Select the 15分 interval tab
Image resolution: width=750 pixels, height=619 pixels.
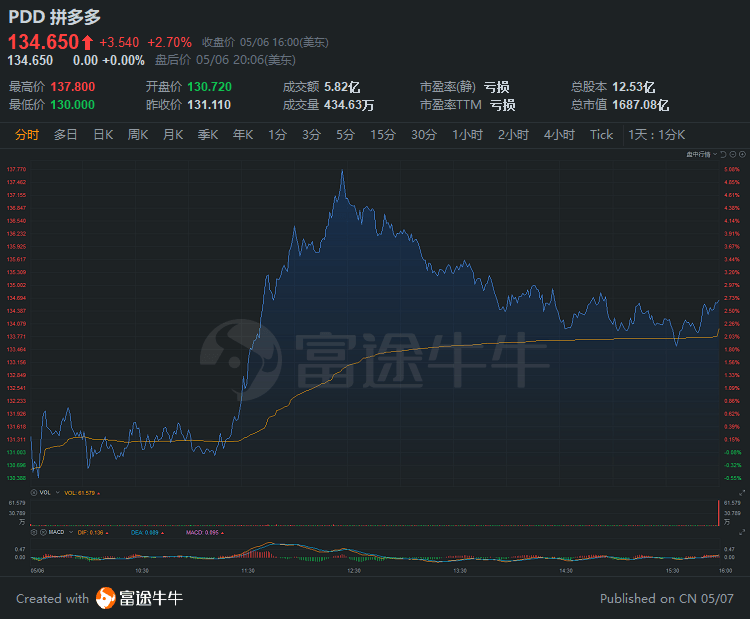click(383, 135)
